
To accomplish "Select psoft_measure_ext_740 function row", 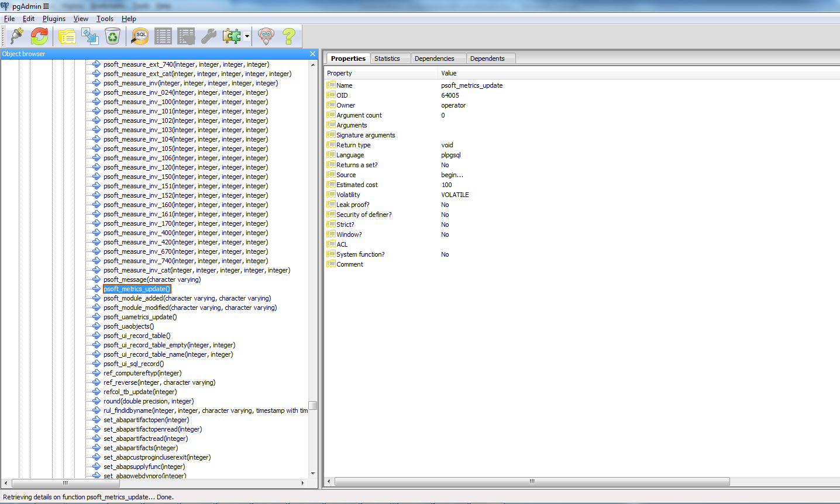I will pyautogui.click(x=186, y=64).
